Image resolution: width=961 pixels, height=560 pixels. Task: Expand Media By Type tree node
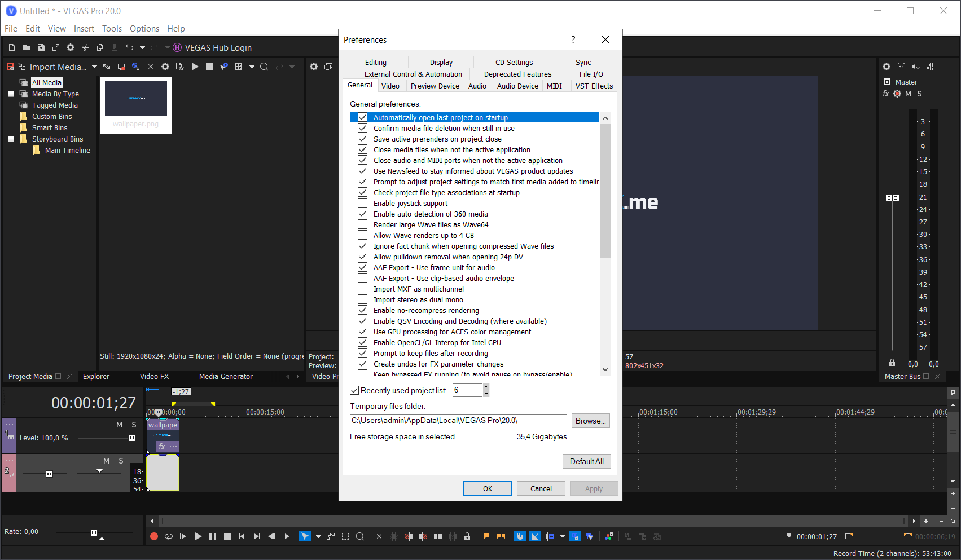click(11, 94)
